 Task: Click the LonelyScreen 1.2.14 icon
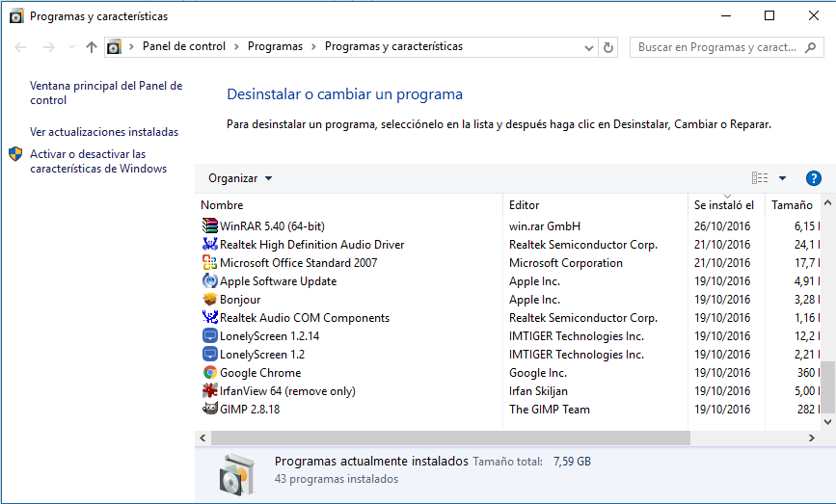click(x=210, y=335)
